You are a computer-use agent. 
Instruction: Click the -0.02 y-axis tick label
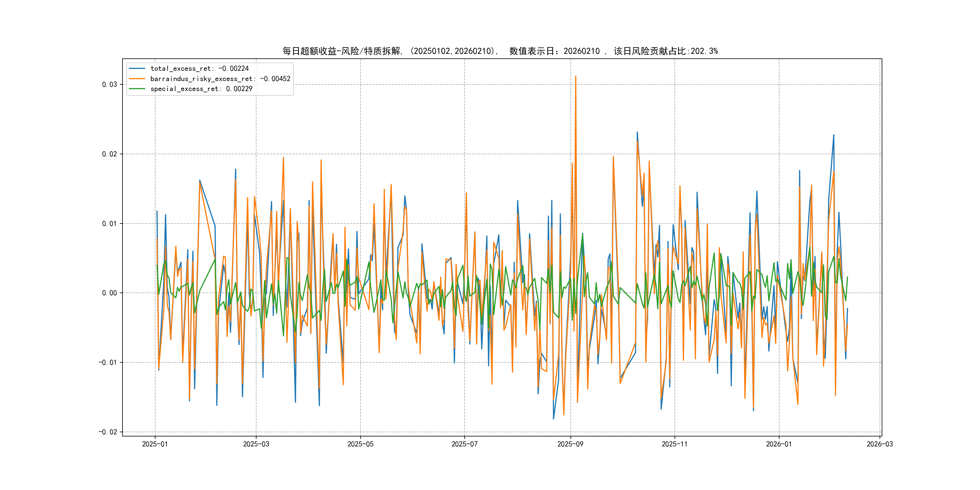pyautogui.click(x=108, y=432)
